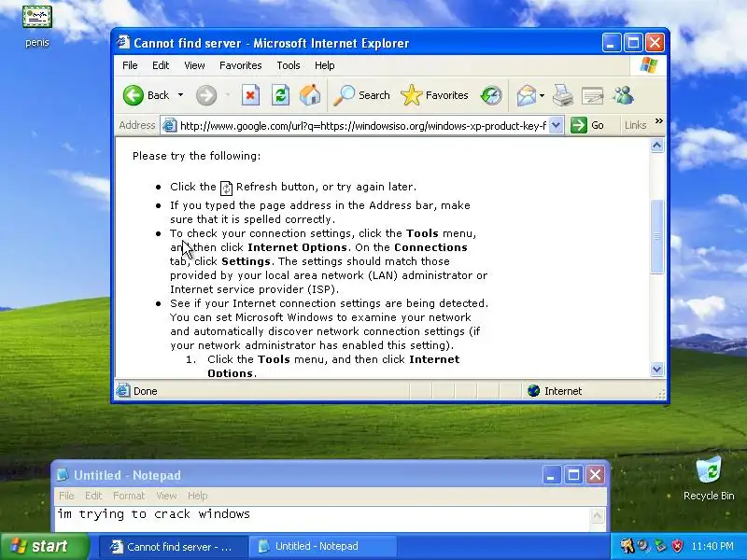Open the Address bar URL dropdown list
The width and height of the screenshot is (747, 560).
pyautogui.click(x=556, y=125)
